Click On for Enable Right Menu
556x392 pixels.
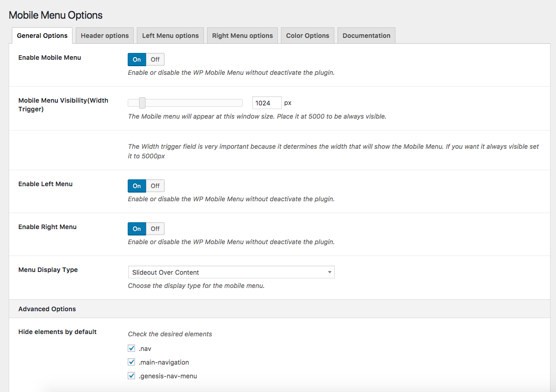tap(137, 229)
